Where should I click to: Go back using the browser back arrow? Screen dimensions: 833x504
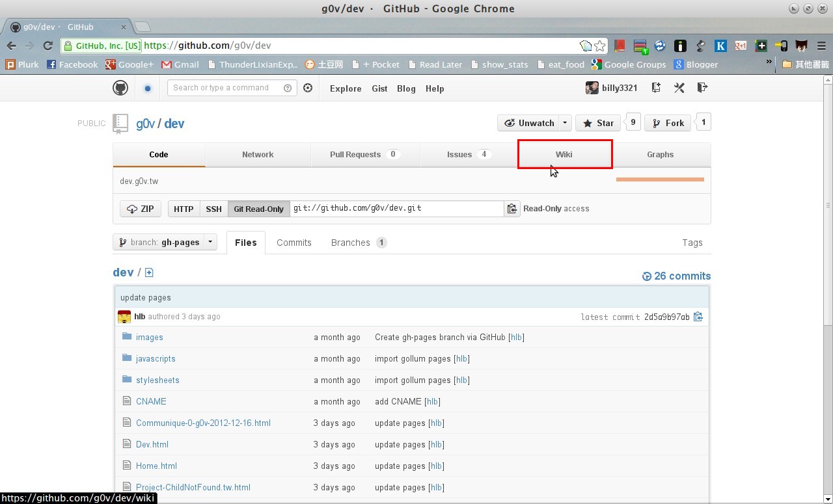tap(11, 46)
